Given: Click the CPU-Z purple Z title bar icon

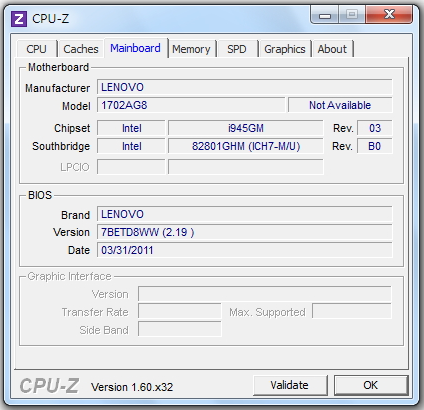Looking at the screenshot, I should [x=19, y=19].
